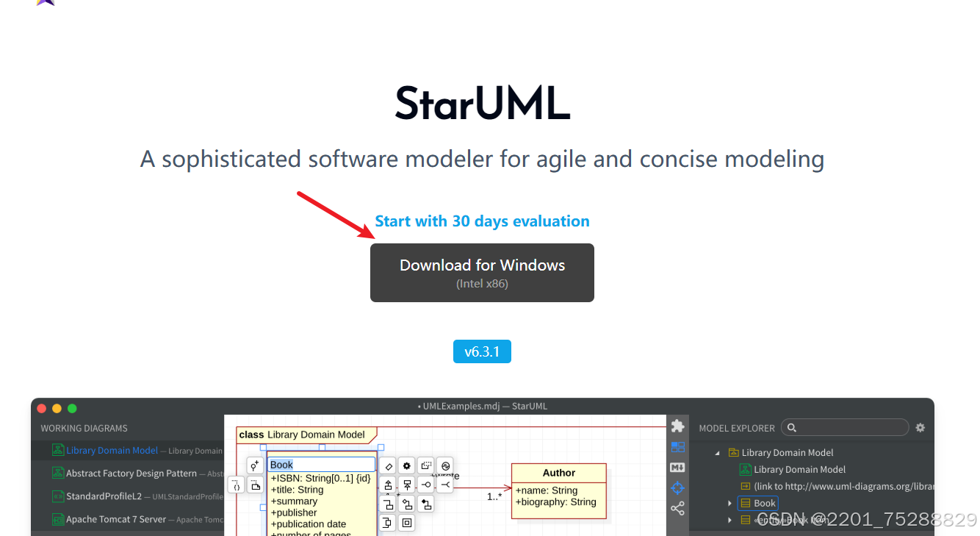980x536 pixels.
Task: Click the share sidebar icon
Action: (677, 508)
